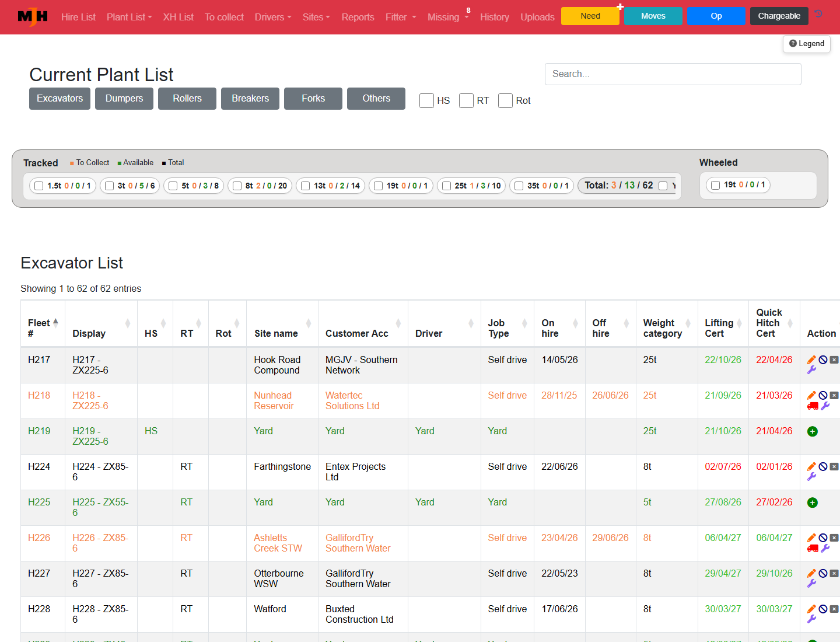Click the red truck icon for H218
Screen dimensions: 840x642
click(x=813, y=406)
